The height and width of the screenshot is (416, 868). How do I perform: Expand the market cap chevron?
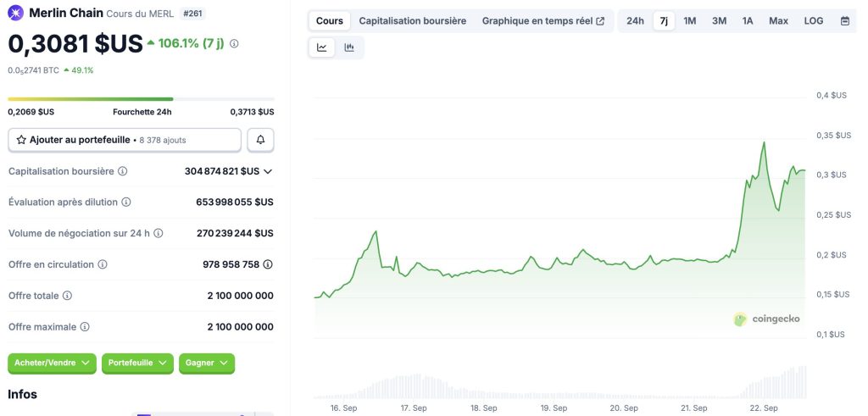coord(268,171)
